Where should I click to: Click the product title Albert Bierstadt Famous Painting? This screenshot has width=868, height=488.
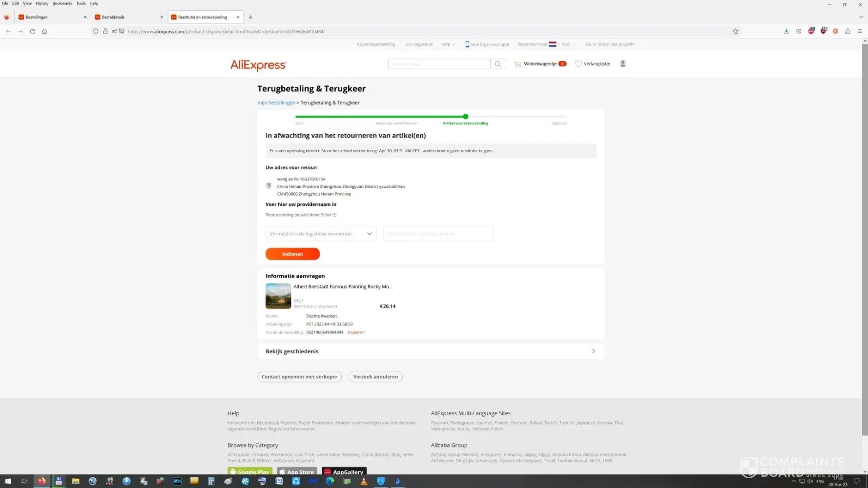point(343,287)
